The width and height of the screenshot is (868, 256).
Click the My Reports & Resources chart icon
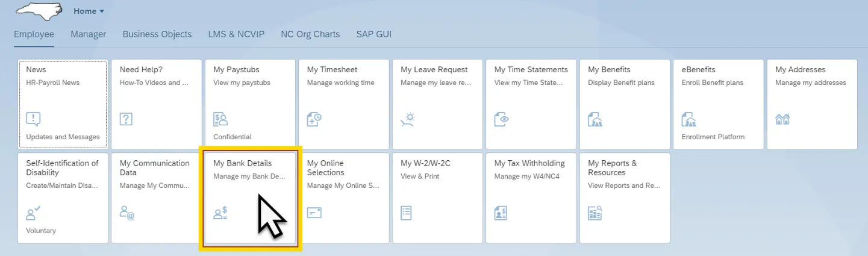(595, 213)
